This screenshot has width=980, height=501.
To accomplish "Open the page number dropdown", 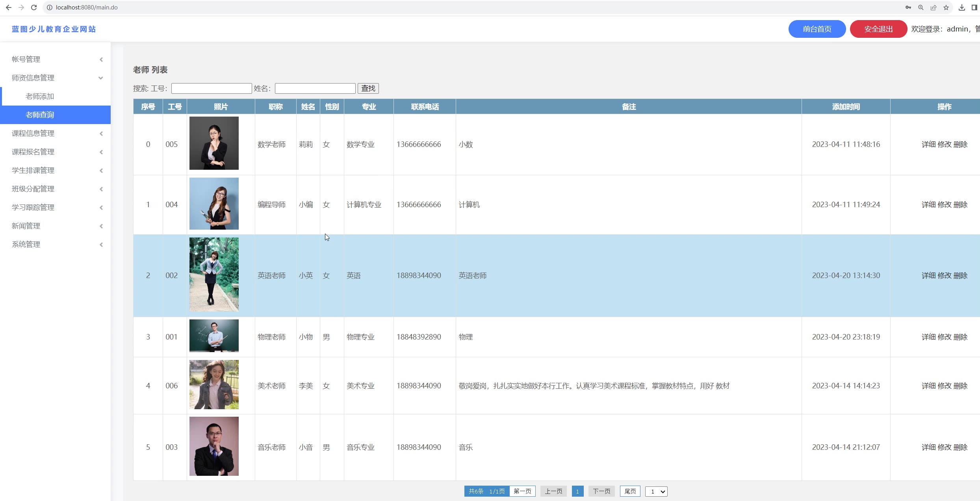I will tap(656, 491).
